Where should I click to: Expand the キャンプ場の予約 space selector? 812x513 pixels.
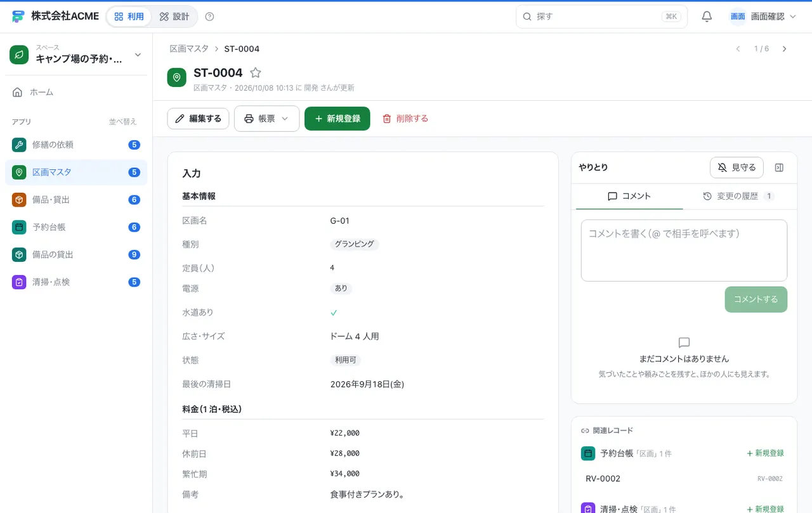click(x=76, y=55)
